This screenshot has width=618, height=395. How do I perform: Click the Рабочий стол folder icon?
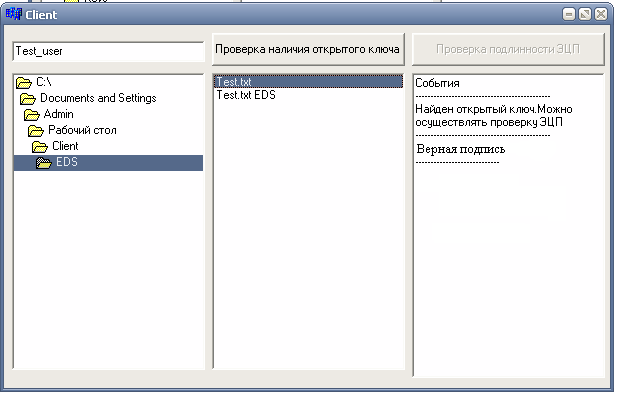tap(35, 130)
